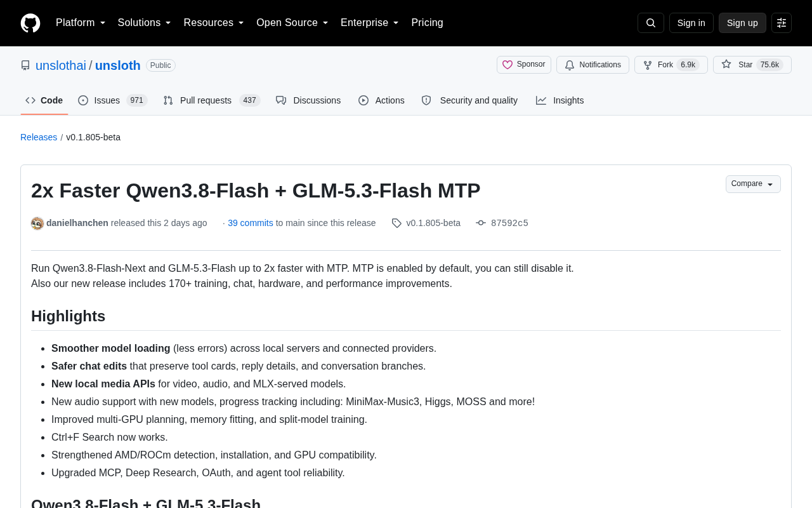Switch to the Code tab
The width and height of the screenshot is (812, 508).
point(44,100)
